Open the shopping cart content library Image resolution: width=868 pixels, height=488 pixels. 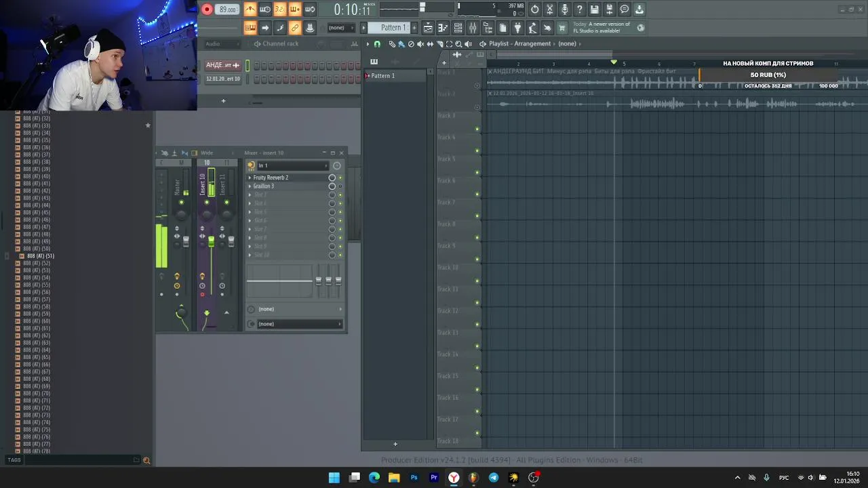pos(562,28)
